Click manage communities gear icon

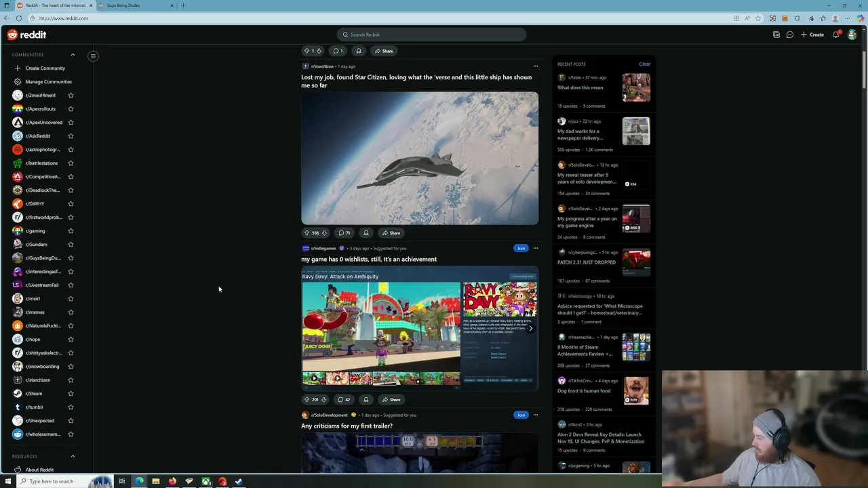point(18,81)
